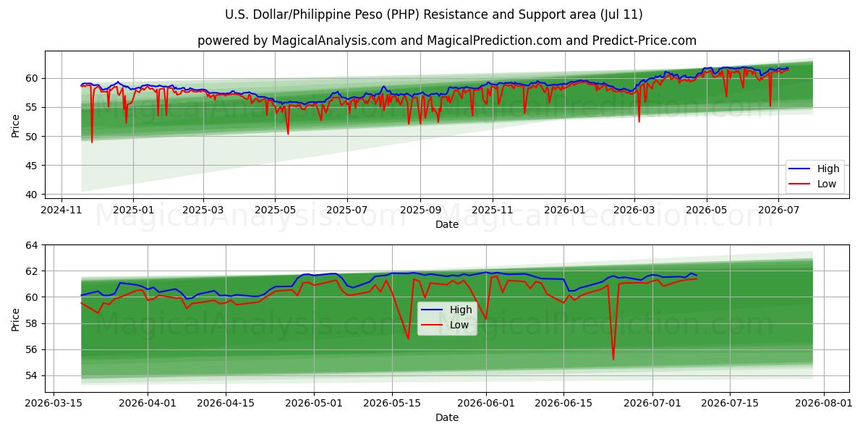Click the '45' y-axis tick on the top chart
Viewport: 868px width, 434px height.
[33, 166]
